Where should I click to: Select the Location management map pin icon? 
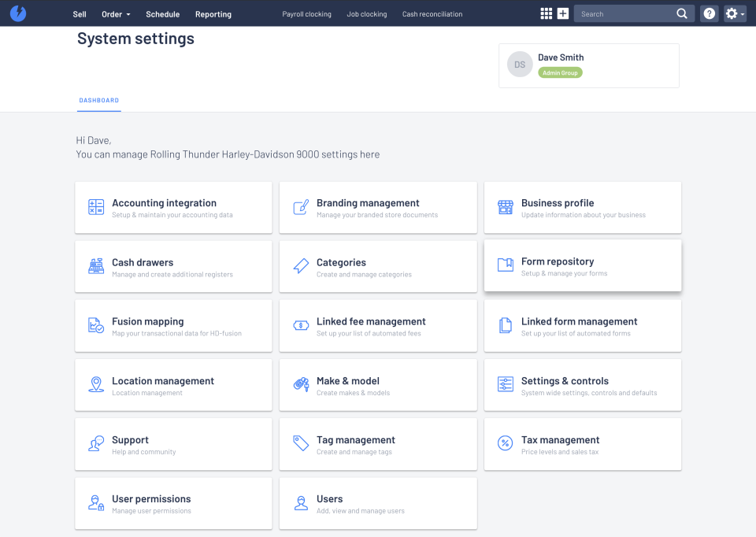pyautogui.click(x=95, y=384)
